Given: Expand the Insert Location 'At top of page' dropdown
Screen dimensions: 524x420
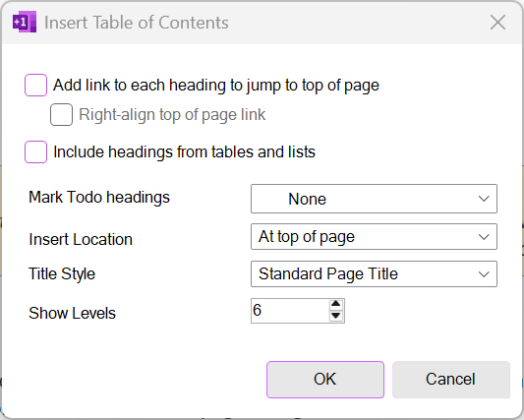Looking at the screenshot, I should click(374, 236).
